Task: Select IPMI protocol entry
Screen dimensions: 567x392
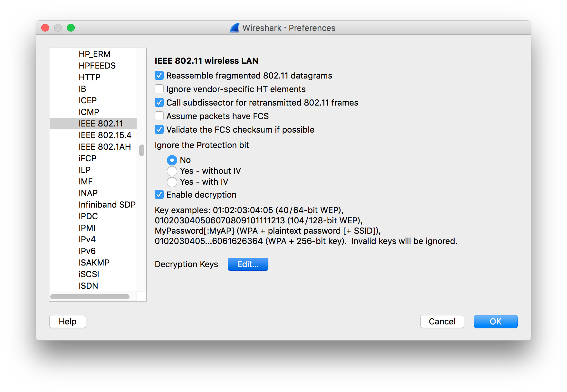Action: (x=93, y=228)
